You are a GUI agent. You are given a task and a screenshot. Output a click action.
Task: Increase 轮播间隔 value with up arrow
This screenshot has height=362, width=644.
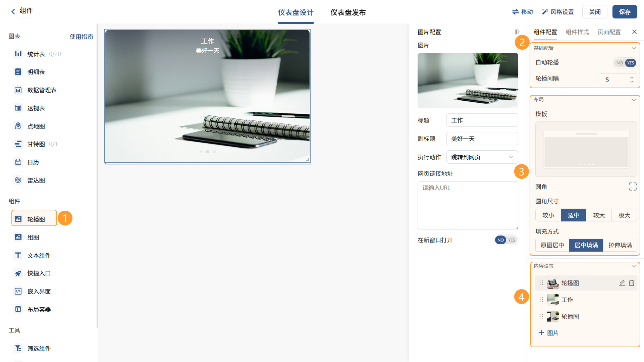(632, 77)
